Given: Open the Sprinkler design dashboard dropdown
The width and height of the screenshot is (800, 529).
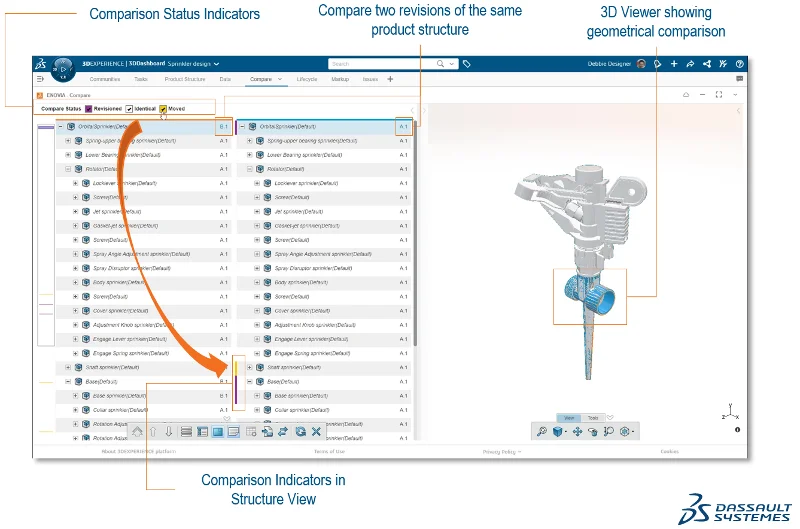Looking at the screenshot, I should coord(216,64).
